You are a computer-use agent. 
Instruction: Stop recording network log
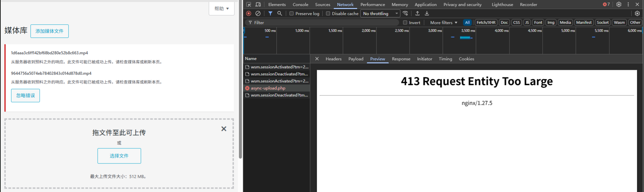(x=249, y=13)
